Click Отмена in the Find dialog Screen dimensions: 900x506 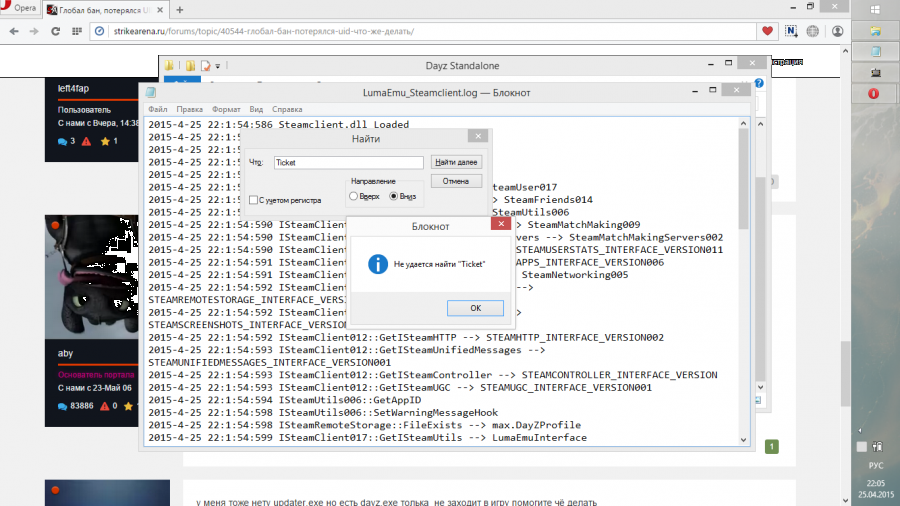click(x=456, y=181)
